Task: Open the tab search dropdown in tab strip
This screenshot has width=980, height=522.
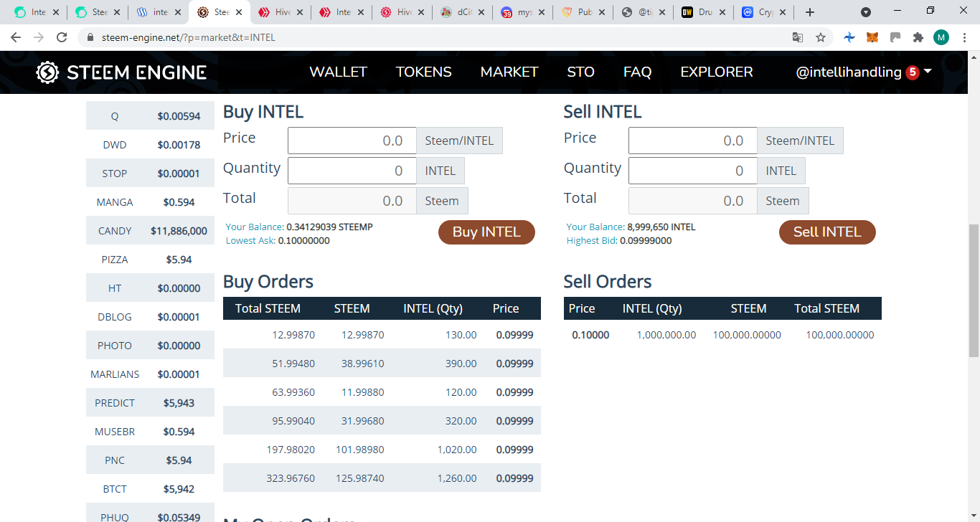Action: point(866,12)
